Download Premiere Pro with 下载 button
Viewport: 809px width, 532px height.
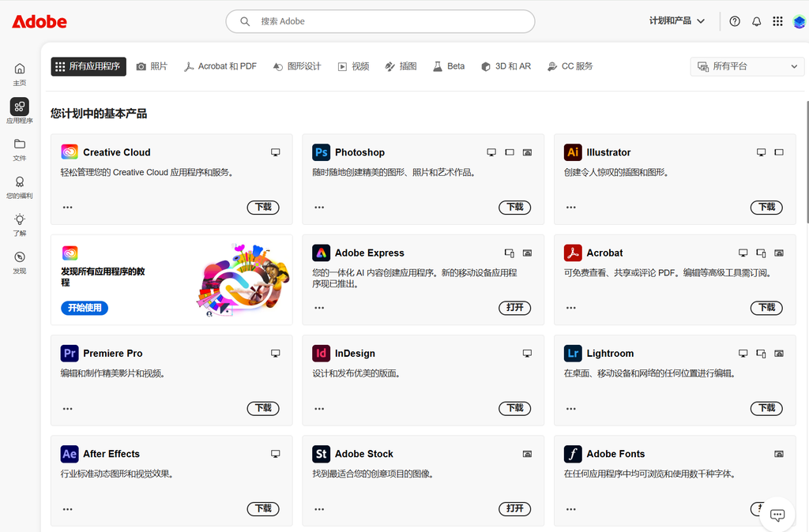tap(263, 408)
